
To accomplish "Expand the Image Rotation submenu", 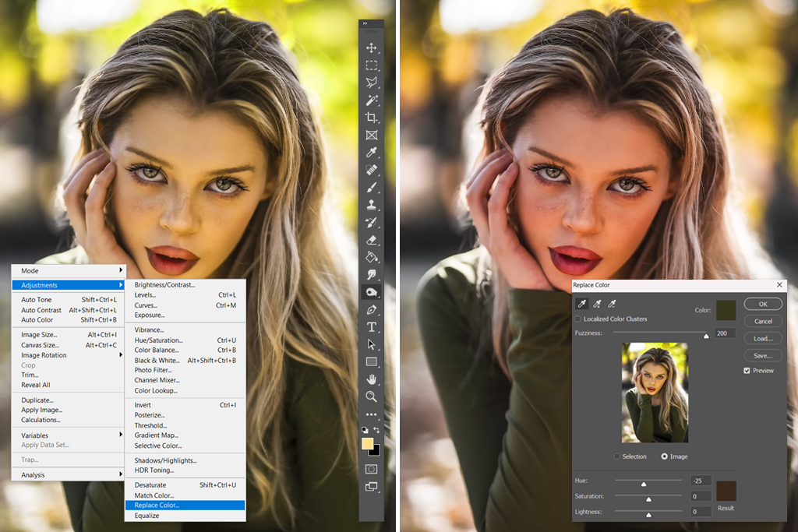I will [69, 355].
